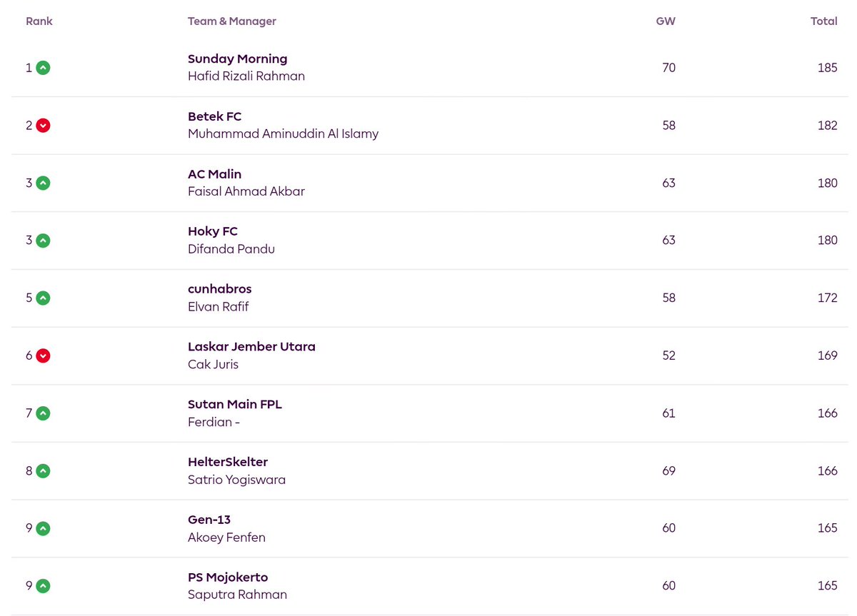
Task: Click the green up arrow for PS Mojokerto
Action: 43,586
